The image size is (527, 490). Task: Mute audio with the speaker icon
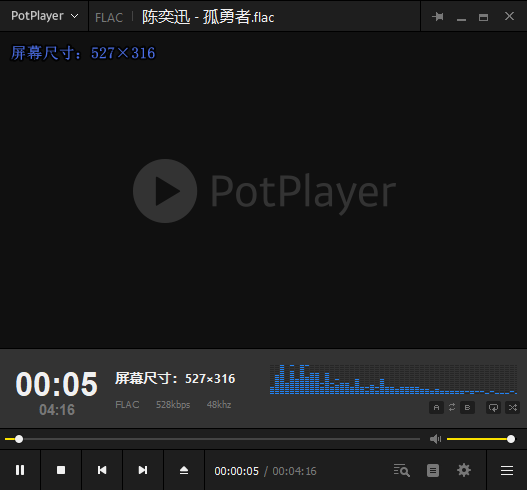click(436, 439)
